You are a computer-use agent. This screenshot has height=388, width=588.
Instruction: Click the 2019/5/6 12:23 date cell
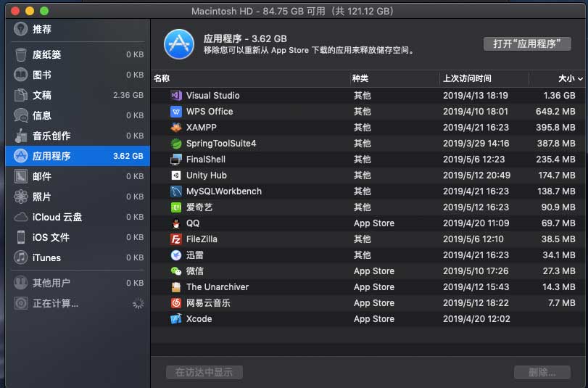click(x=474, y=160)
